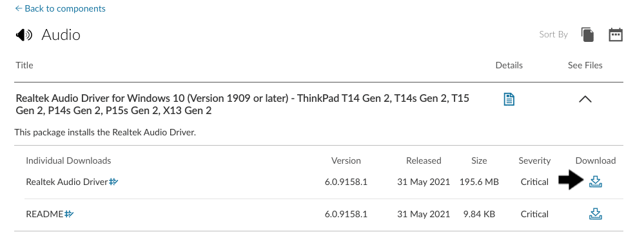
Task: Select the Released column header
Action: [x=424, y=160]
